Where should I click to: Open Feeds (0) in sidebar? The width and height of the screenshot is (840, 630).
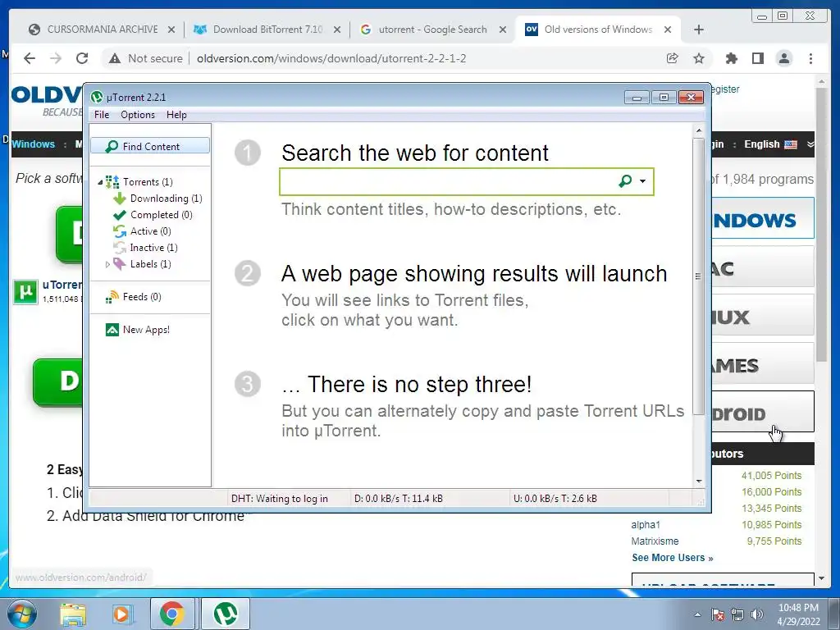coord(142,297)
